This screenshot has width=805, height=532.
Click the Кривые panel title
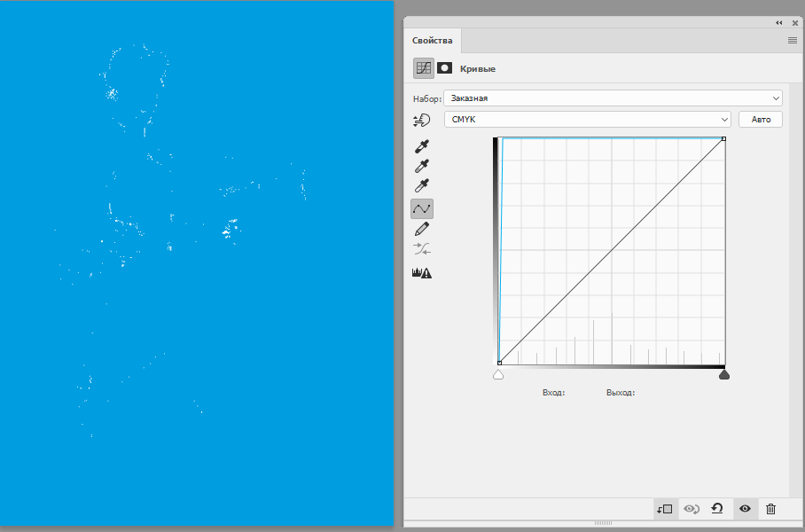point(478,69)
